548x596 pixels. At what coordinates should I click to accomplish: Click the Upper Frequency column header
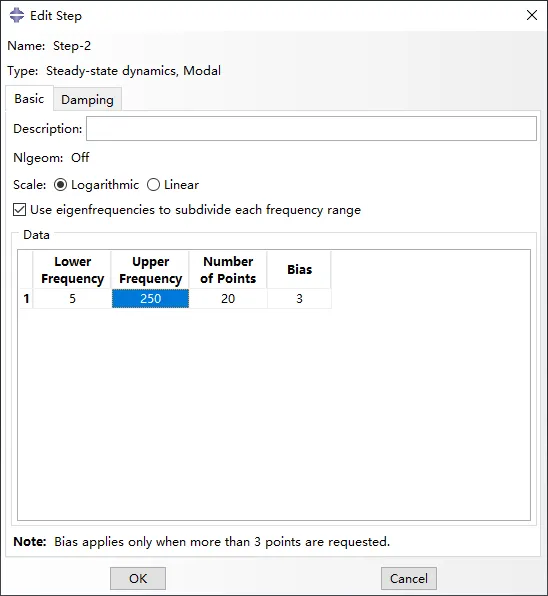point(150,270)
